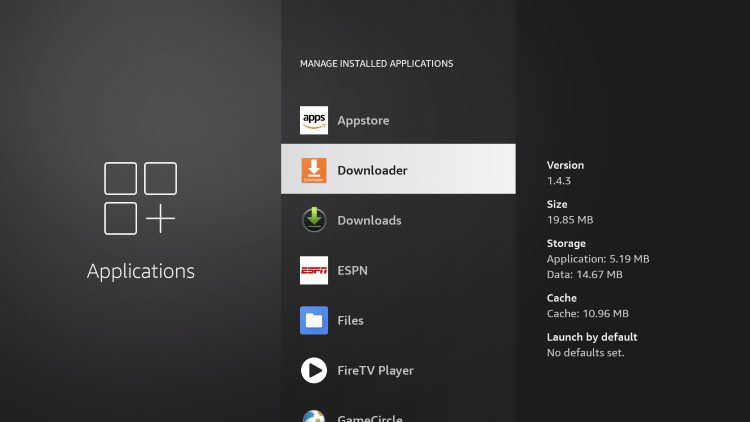Click the green Downloads arrow icon
Viewport: 750px width, 422px height.
click(x=314, y=220)
